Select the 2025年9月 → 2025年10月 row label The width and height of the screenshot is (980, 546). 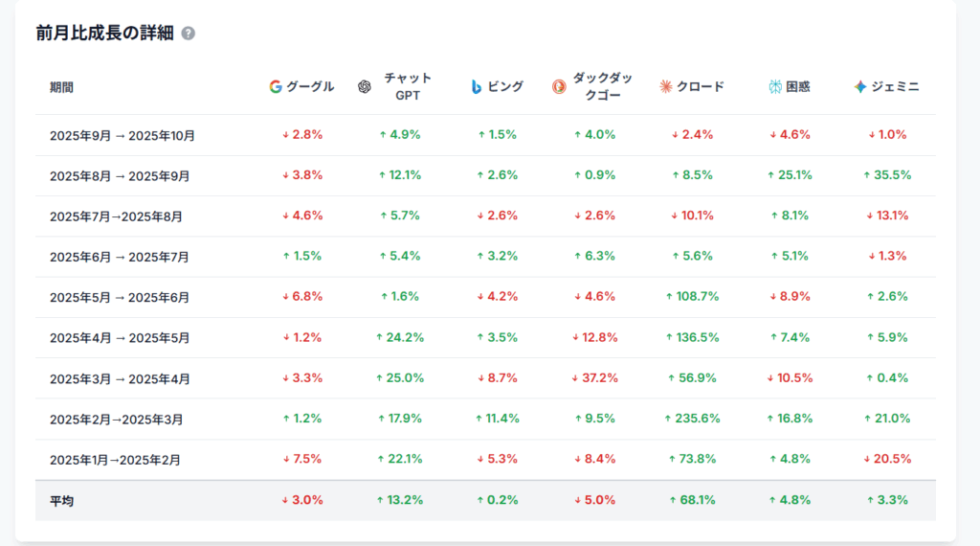pyautogui.click(x=122, y=135)
